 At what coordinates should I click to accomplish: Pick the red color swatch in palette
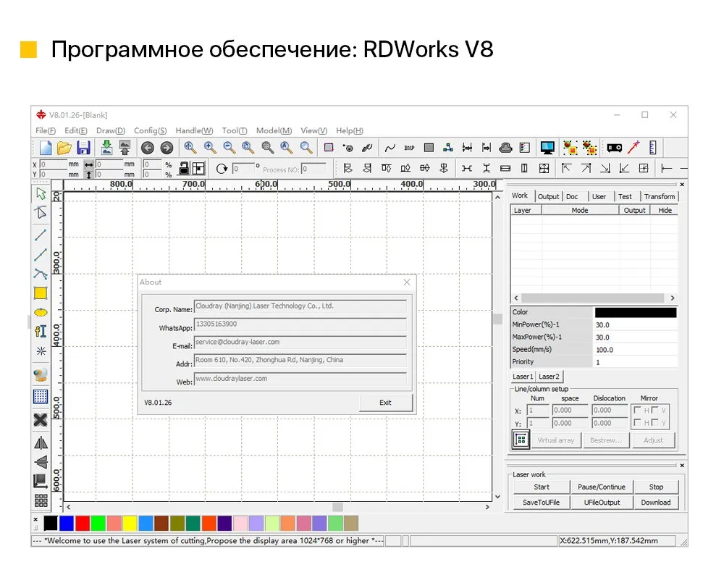tap(83, 524)
